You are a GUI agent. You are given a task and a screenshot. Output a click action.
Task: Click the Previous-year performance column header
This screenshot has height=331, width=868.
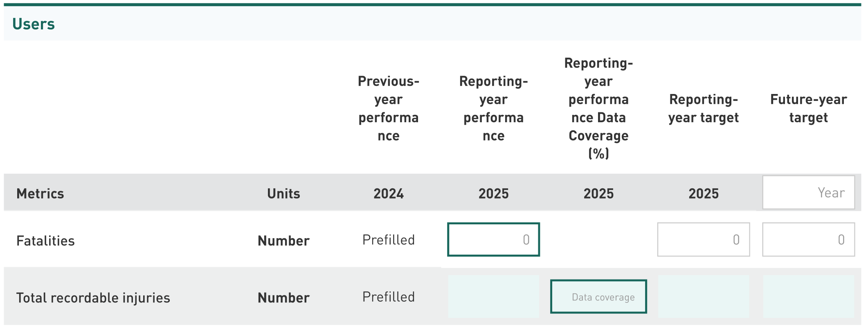pyautogui.click(x=388, y=108)
